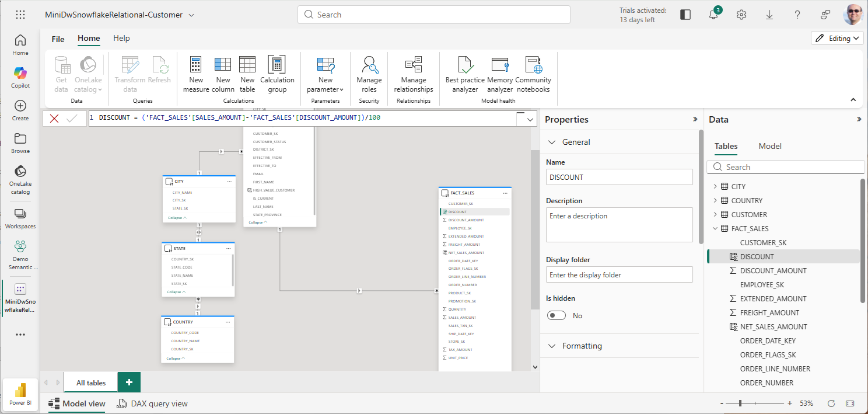
Task: Open the notifications bell
Action: point(713,15)
